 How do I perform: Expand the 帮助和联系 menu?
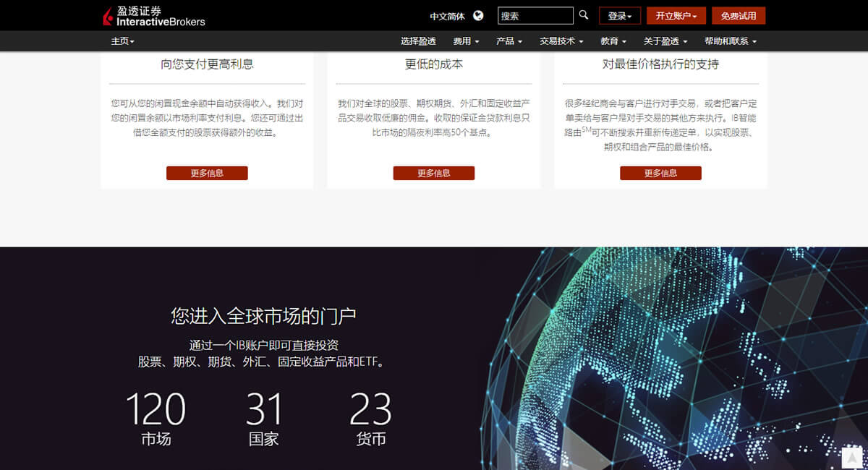730,41
